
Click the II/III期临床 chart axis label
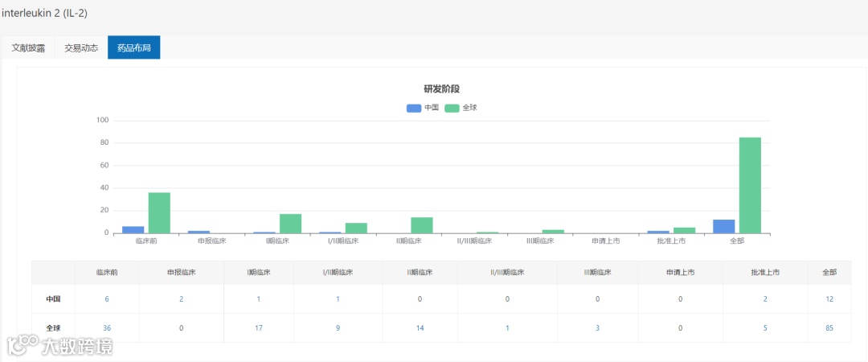click(474, 241)
